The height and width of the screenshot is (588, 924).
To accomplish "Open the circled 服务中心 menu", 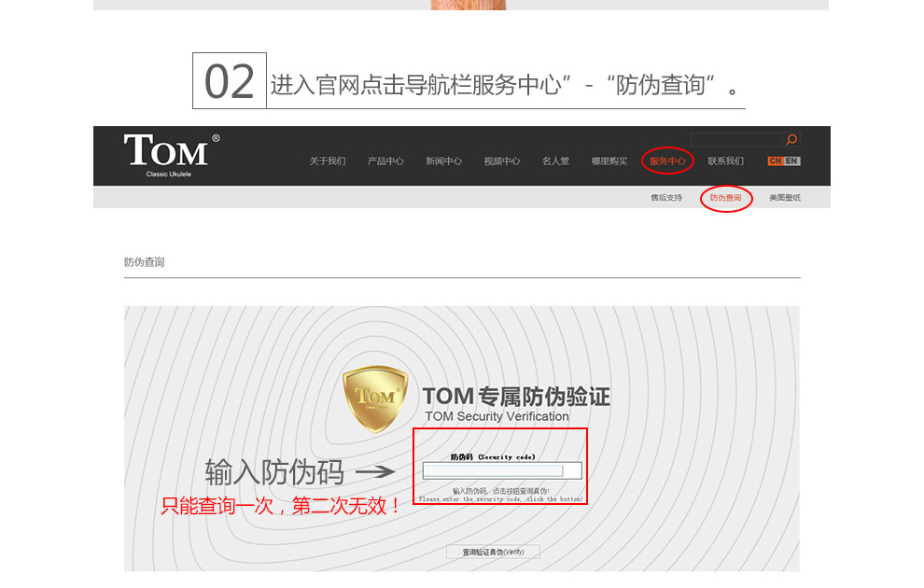I will pyautogui.click(x=667, y=161).
